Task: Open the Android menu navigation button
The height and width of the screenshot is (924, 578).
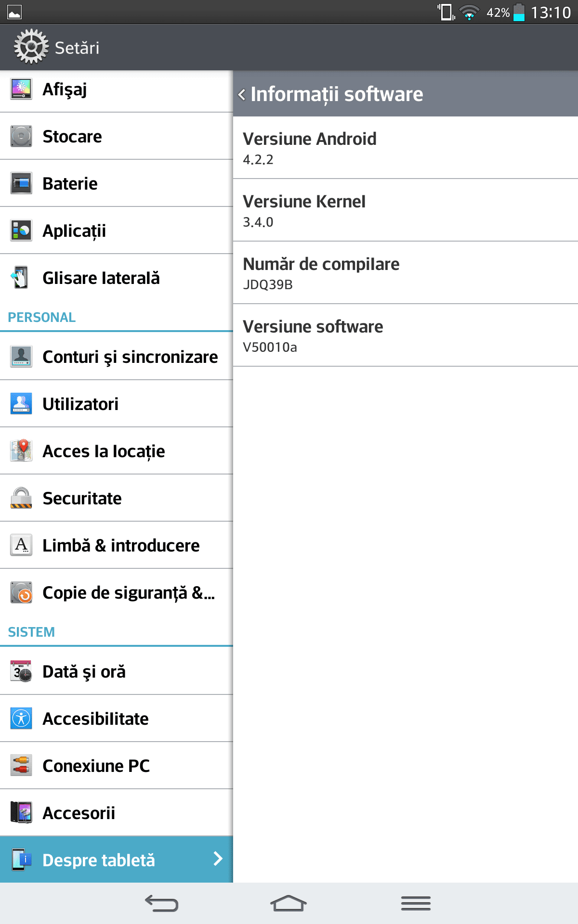Action: point(416,903)
